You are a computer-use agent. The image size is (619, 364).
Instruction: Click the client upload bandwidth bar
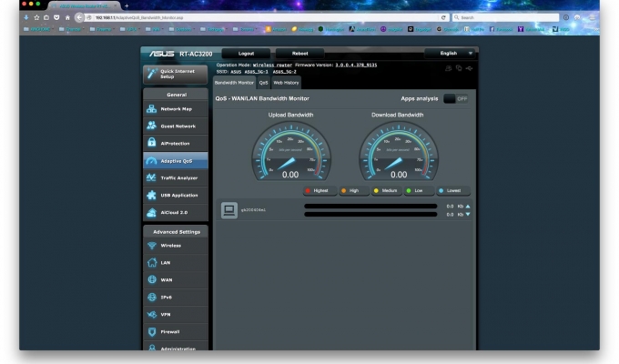(370, 206)
